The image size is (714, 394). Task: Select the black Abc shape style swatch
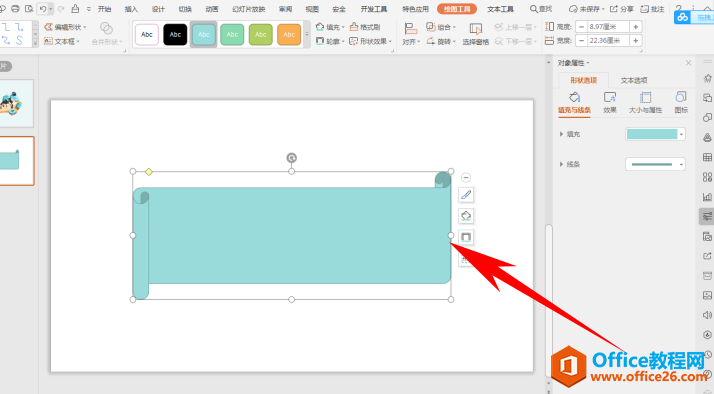coord(175,35)
